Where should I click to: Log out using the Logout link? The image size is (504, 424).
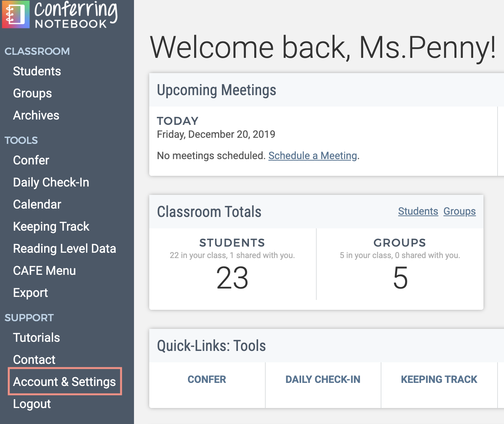[x=32, y=404]
